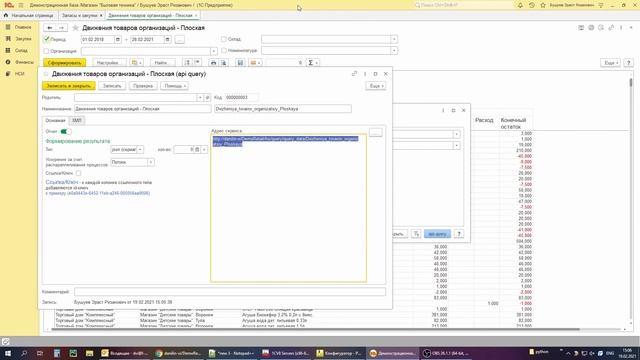This screenshot has width=640, height=360.
Task: Click the notifications bell icon
Action: (520, 5)
